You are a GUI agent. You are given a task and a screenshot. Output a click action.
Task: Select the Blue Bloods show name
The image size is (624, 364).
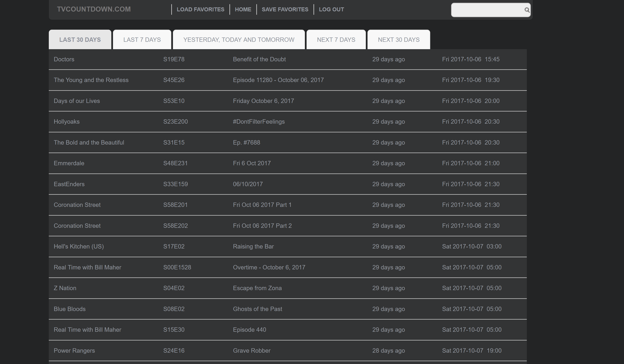pyautogui.click(x=70, y=309)
